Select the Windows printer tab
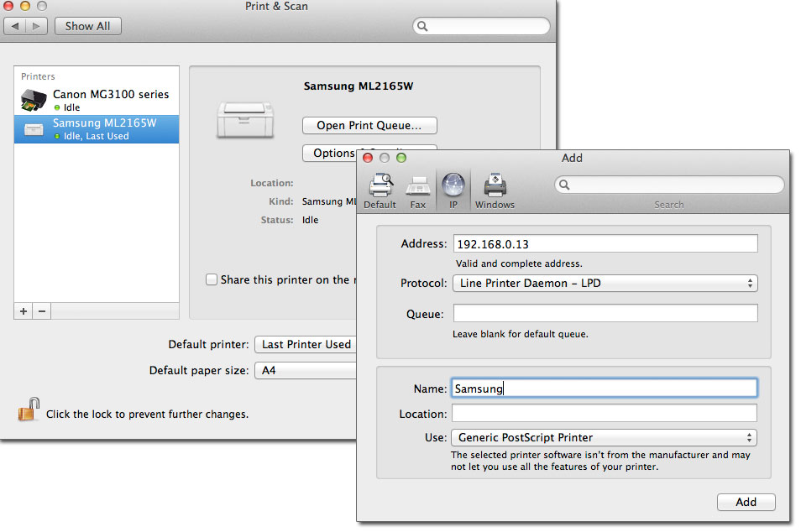 pyautogui.click(x=495, y=191)
